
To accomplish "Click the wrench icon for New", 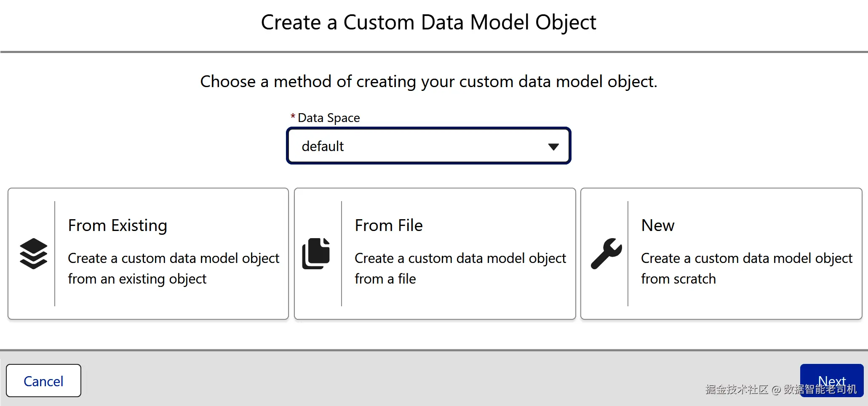I will [x=606, y=253].
